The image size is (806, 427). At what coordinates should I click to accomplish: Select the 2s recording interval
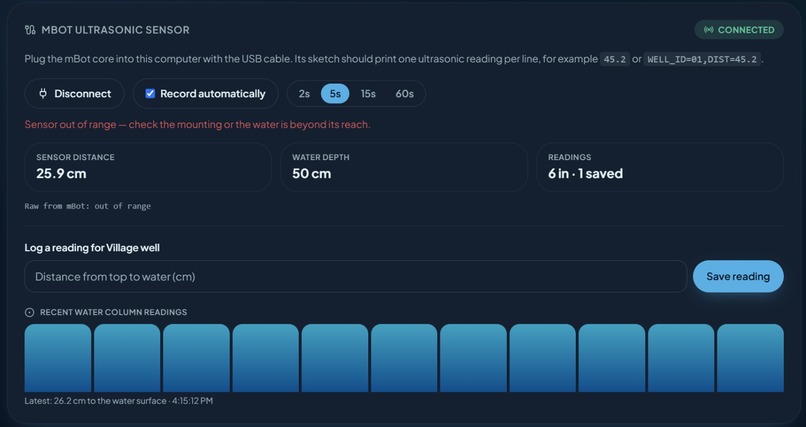[304, 94]
